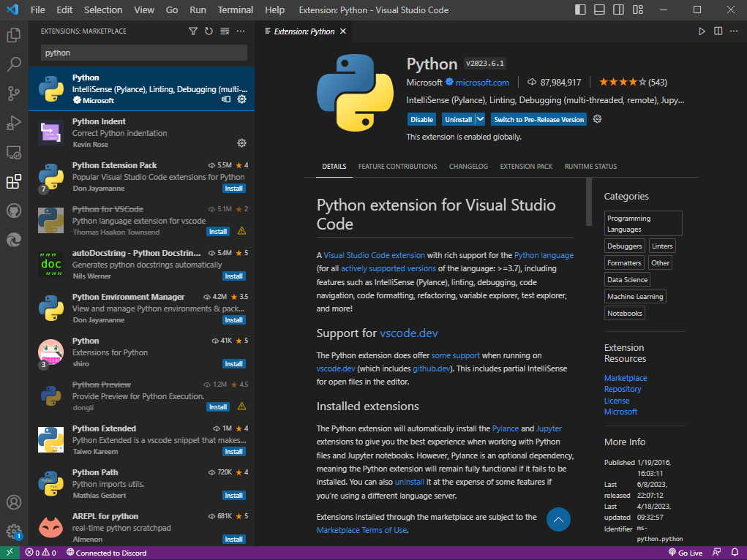Screen dimensions: 747x560
Task: Switch to the Runtime Status tab
Action: point(590,167)
